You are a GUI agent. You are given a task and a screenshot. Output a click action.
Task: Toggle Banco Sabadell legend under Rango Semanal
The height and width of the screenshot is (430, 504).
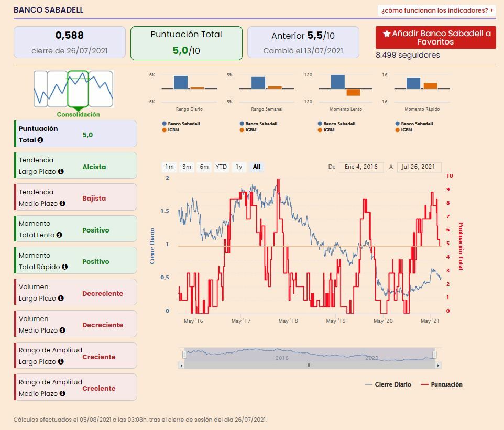258,124
